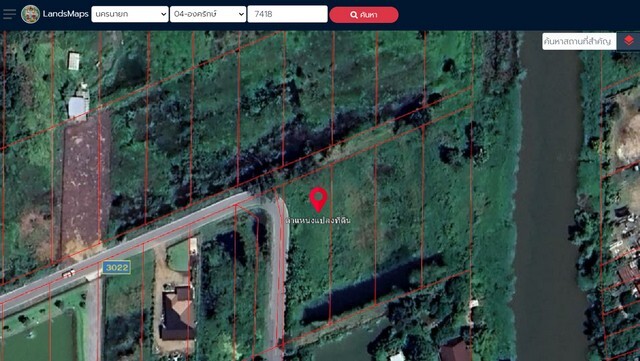Click the magnifier icon in search button

(354, 15)
